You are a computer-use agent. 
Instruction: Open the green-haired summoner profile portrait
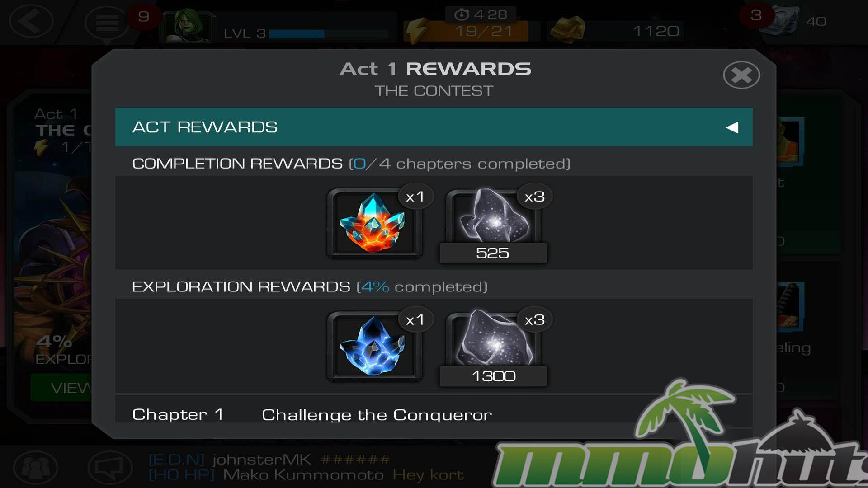(188, 25)
